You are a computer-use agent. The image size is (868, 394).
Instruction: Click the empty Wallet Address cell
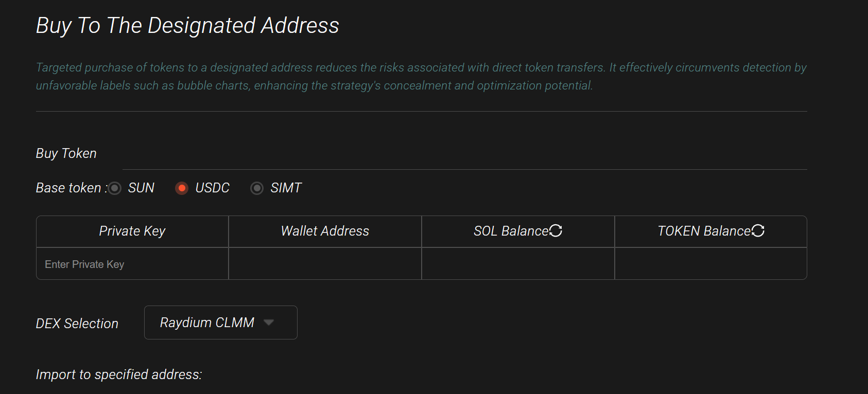coord(325,264)
